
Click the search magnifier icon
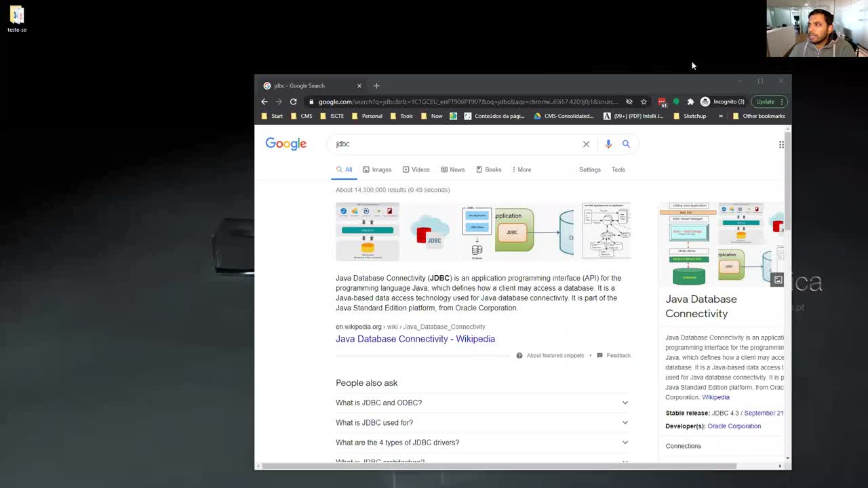(626, 144)
